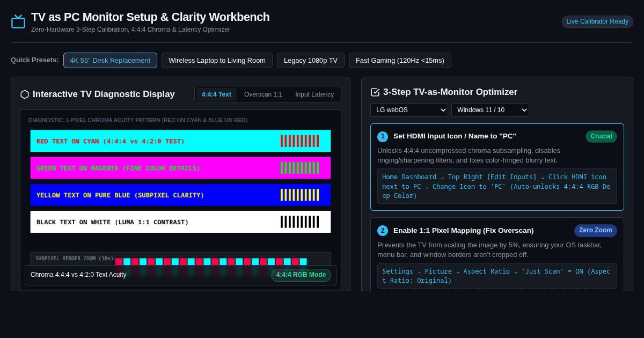The width and height of the screenshot is (644, 338).
Task: Click the Zero Zoom badge on step 2
Action: 595,231
